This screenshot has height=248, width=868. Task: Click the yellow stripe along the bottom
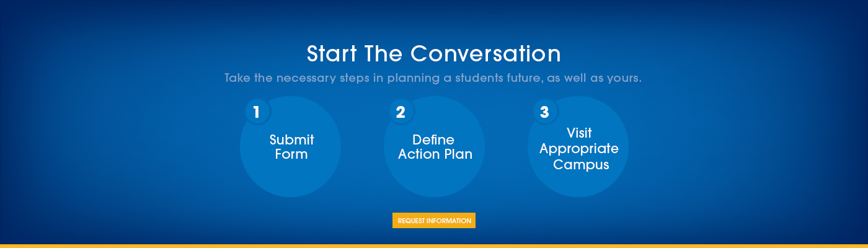click(x=434, y=246)
